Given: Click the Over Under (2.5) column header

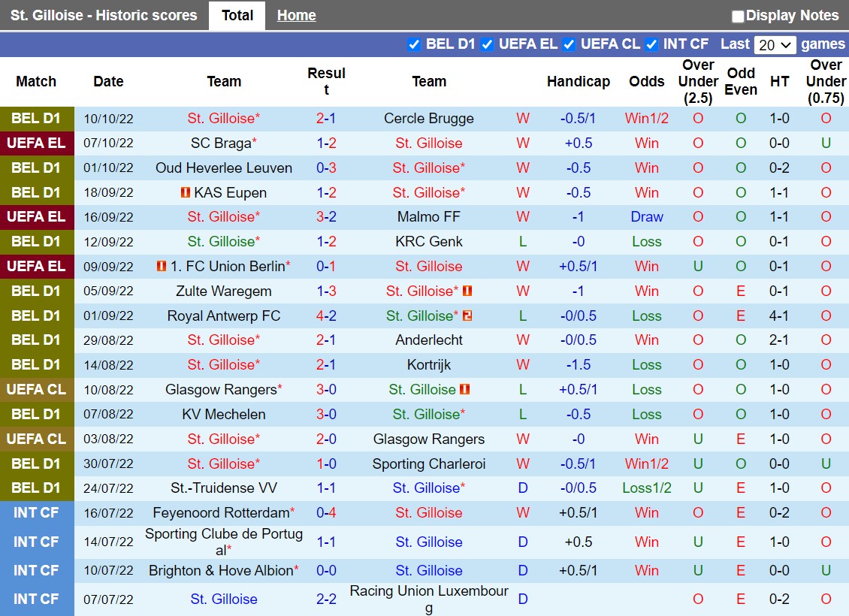Looking at the screenshot, I should [x=698, y=82].
